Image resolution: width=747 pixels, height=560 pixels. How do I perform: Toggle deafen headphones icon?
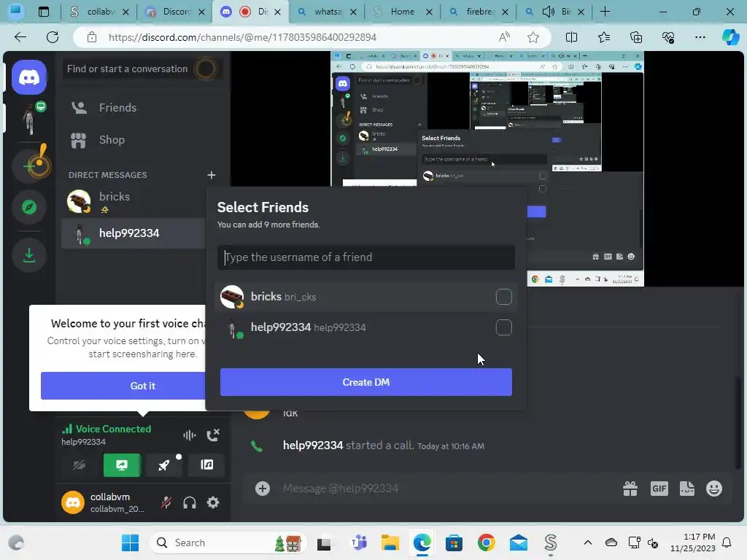click(190, 502)
